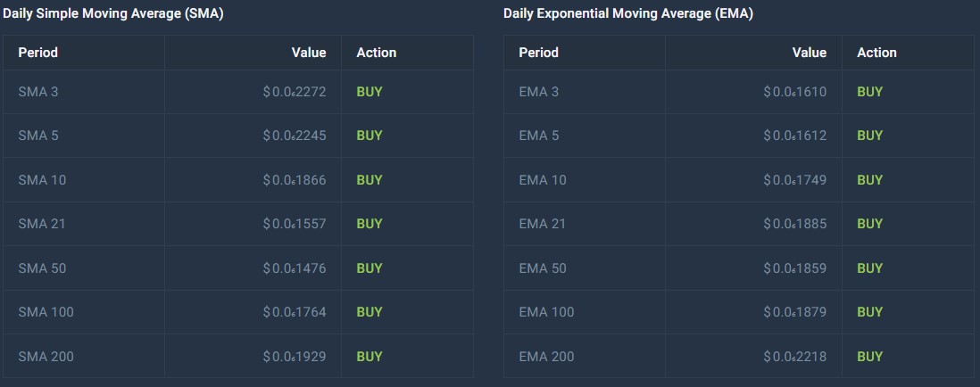This screenshot has height=387, width=980.
Task: Click the BUY action for SMA 3
Action: (x=369, y=92)
